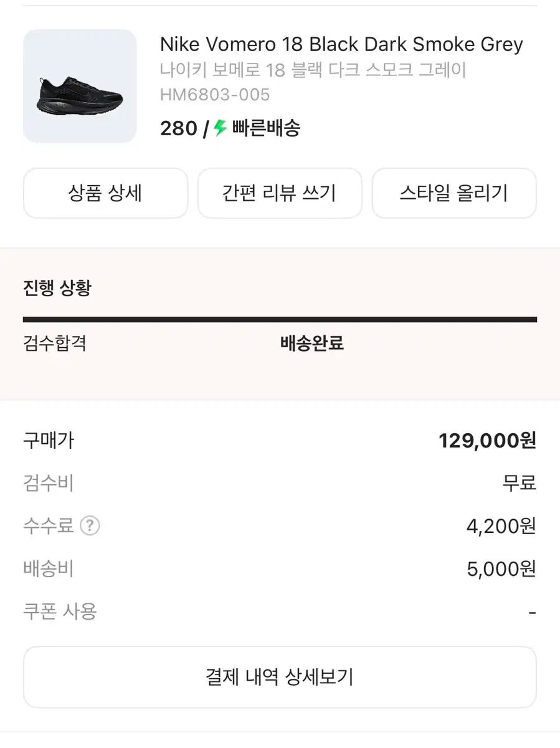Click the Nike Vomero 18 English title
The width and height of the screenshot is (560, 748).
pyautogui.click(x=341, y=45)
